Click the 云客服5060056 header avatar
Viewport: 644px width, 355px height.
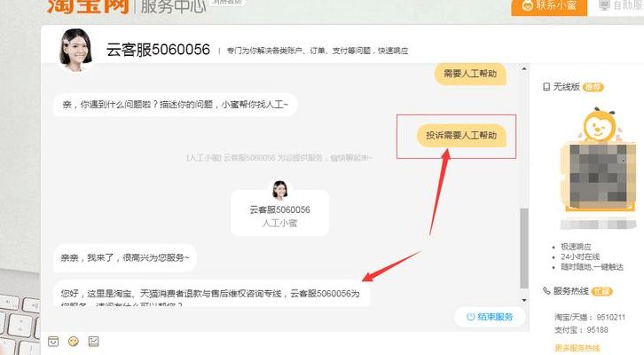(75, 49)
